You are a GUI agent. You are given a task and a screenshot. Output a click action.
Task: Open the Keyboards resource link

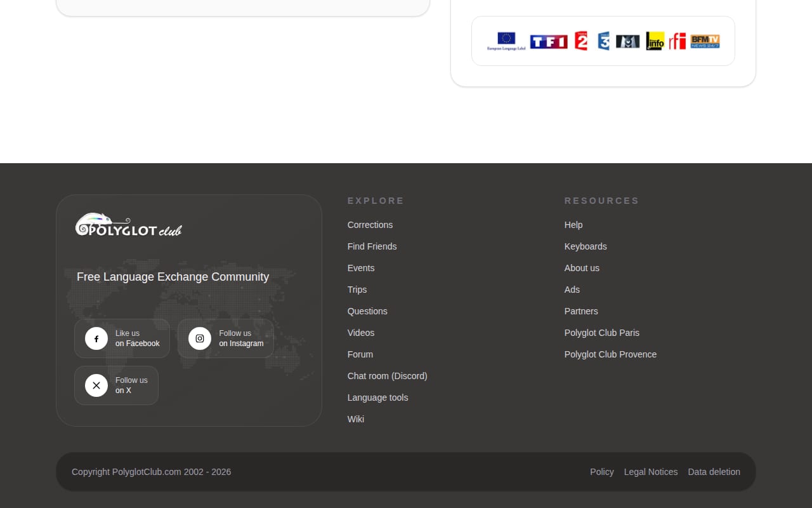pyautogui.click(x=586, y=246)
